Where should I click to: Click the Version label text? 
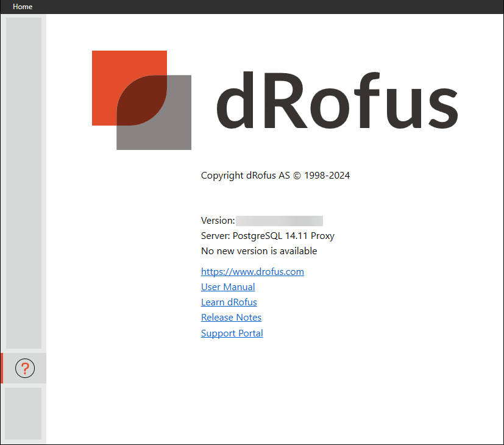point(217,221)
